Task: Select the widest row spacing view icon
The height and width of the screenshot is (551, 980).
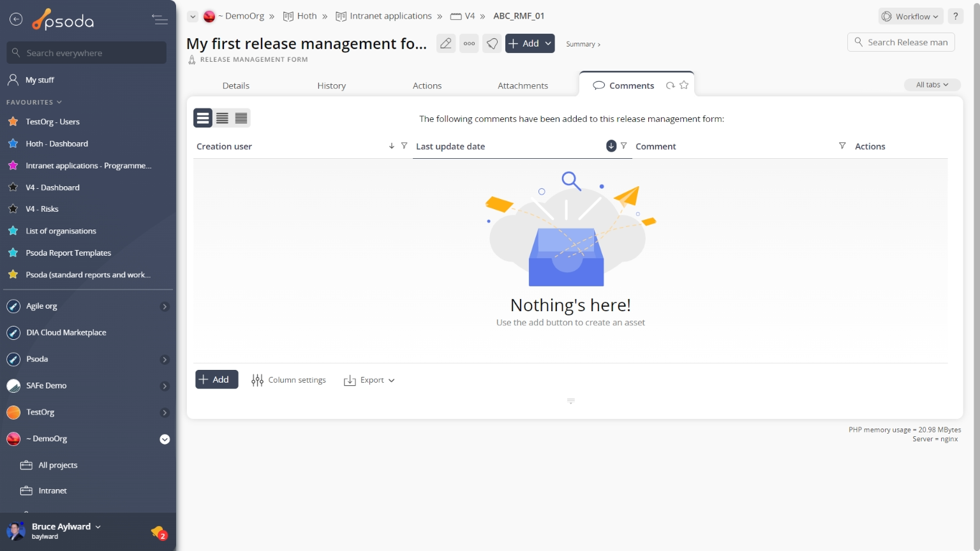Action: coord(203,118)
